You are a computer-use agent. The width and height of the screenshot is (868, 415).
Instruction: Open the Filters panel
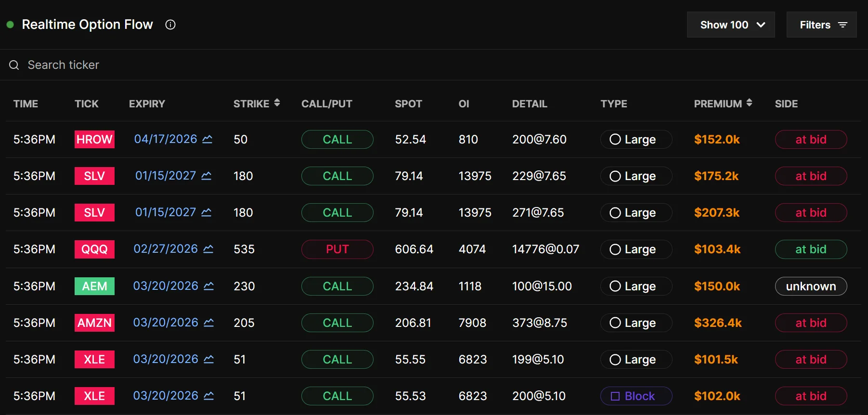point(822,25)
